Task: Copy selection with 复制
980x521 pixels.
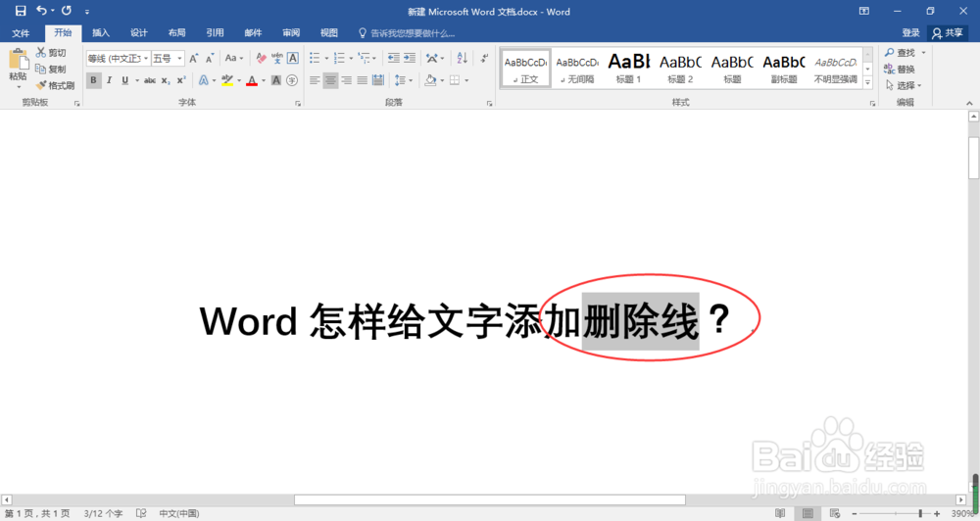Action: tap(51, 69)
